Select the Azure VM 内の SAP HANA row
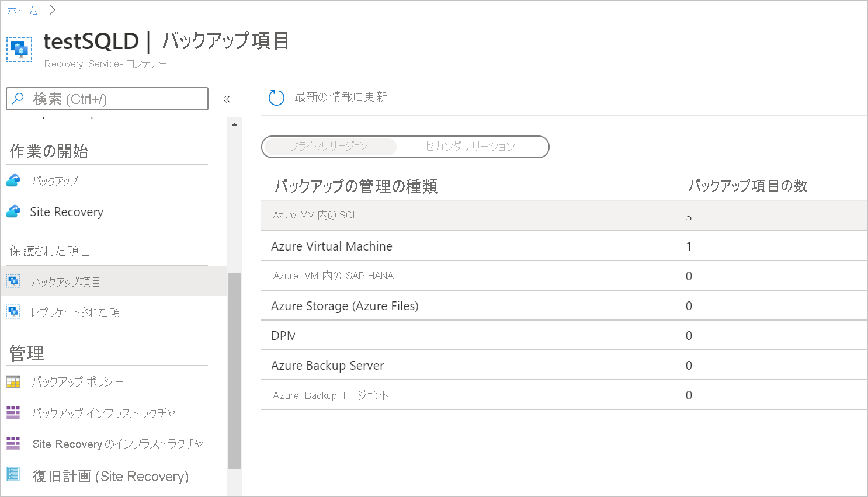This screenshot has height=497, width=868. pyautogui.click(x=564, y=276)
